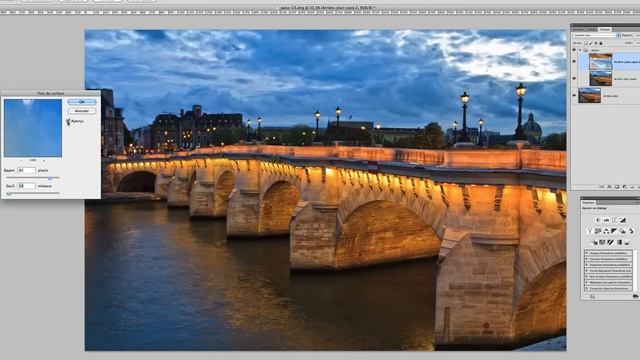Screen dimensions: 640x360
Task: Hide the Arrière-plan copie 2 layer
Action: pyautogui.click(x=574, y=61)
